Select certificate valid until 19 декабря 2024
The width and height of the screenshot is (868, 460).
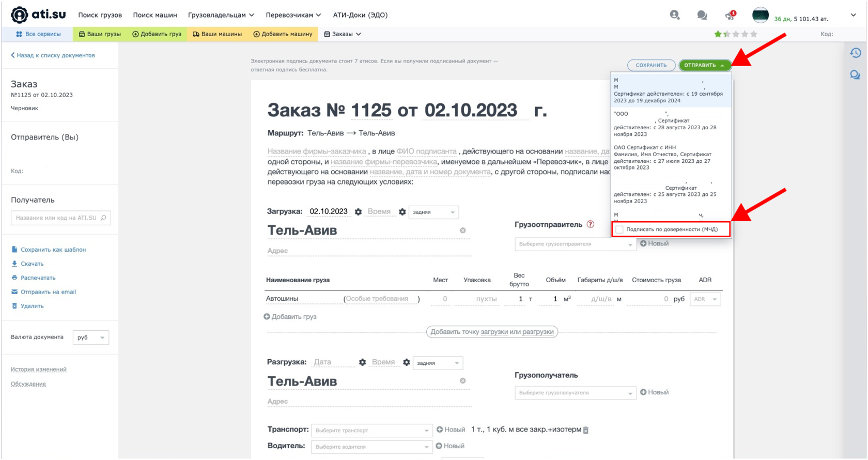[671, 90]
